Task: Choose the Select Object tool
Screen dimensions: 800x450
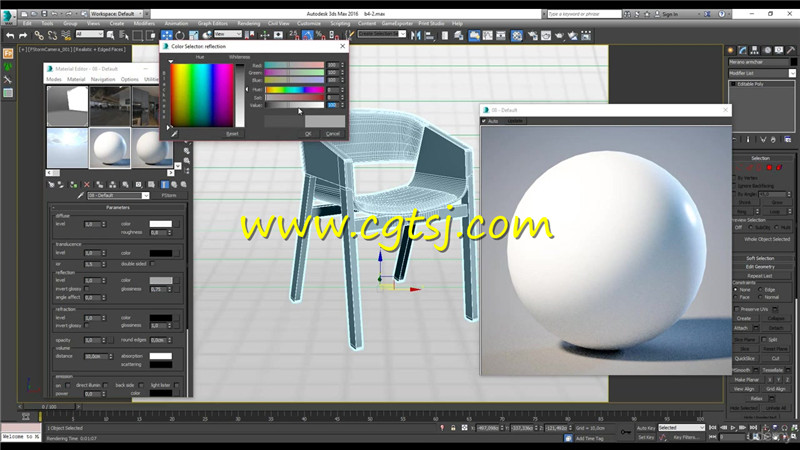Action: (110, 35)
